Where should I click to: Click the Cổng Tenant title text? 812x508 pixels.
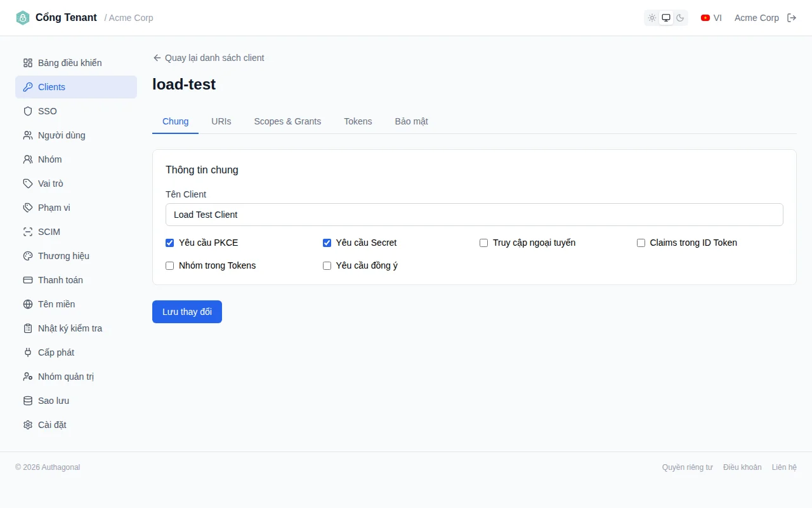point(66,18)
